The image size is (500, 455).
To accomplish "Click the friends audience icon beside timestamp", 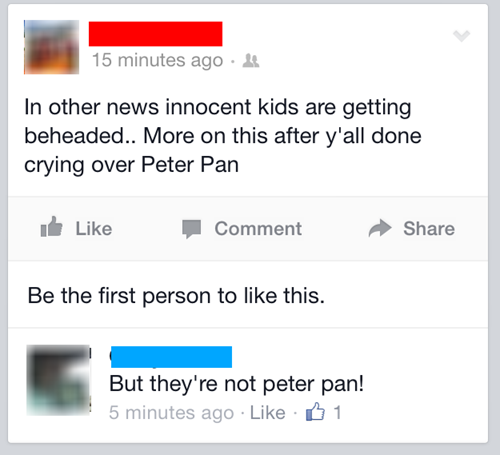I will point(251,61).
